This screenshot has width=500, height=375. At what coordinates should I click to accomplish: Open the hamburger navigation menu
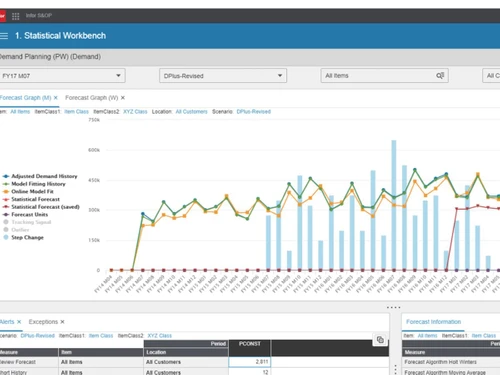click(x=4, y=36)
